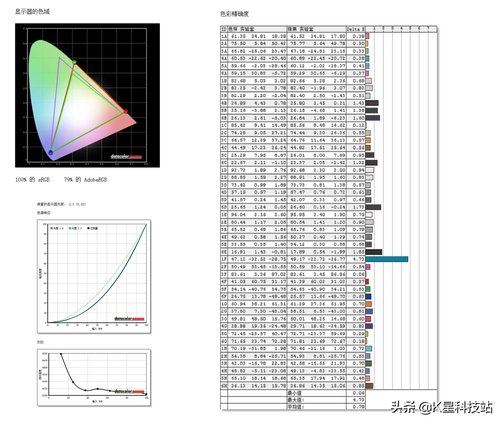Click the 结果 实验室 column header
The width and height of the screenshot is (504, 425).
[x=300, y=29]
